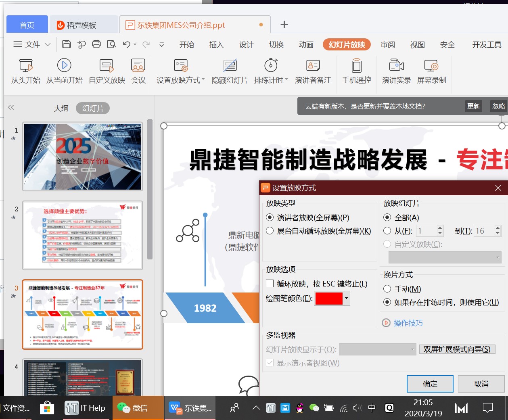
Task: Click the play icon beside 操作技巧
Action: pyautogui.click(x=386, y=323)
